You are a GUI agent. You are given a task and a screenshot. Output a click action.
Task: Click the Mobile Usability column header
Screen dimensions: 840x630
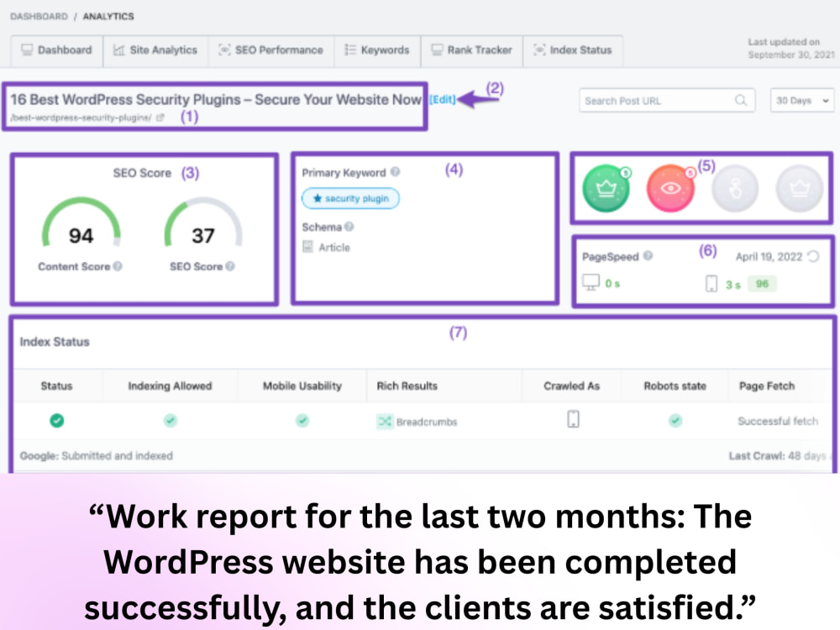302,386
